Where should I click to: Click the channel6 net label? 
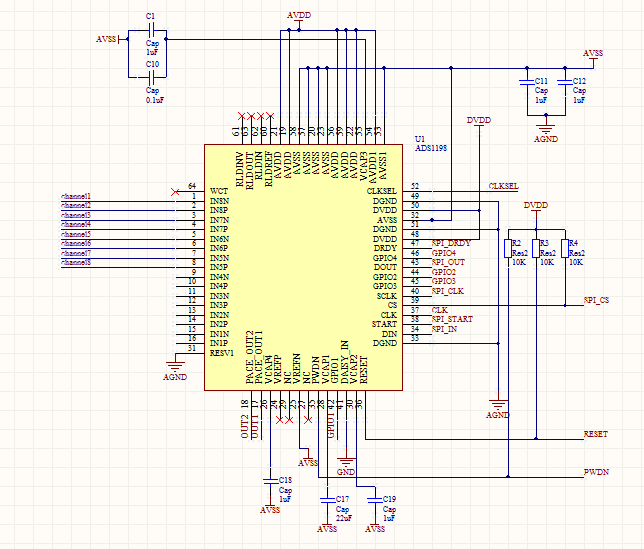tap(76, 243)
